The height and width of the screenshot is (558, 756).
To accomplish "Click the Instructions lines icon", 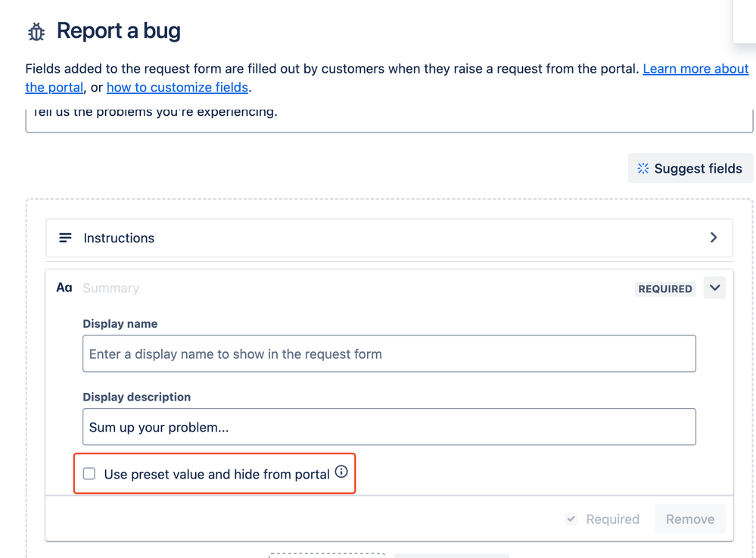I will pos(65,238).
